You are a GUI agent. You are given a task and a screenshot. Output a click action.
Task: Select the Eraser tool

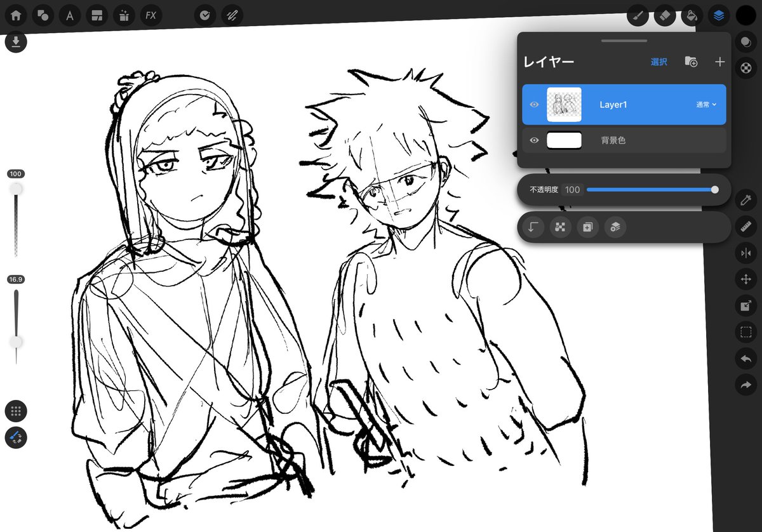[664, 15]
